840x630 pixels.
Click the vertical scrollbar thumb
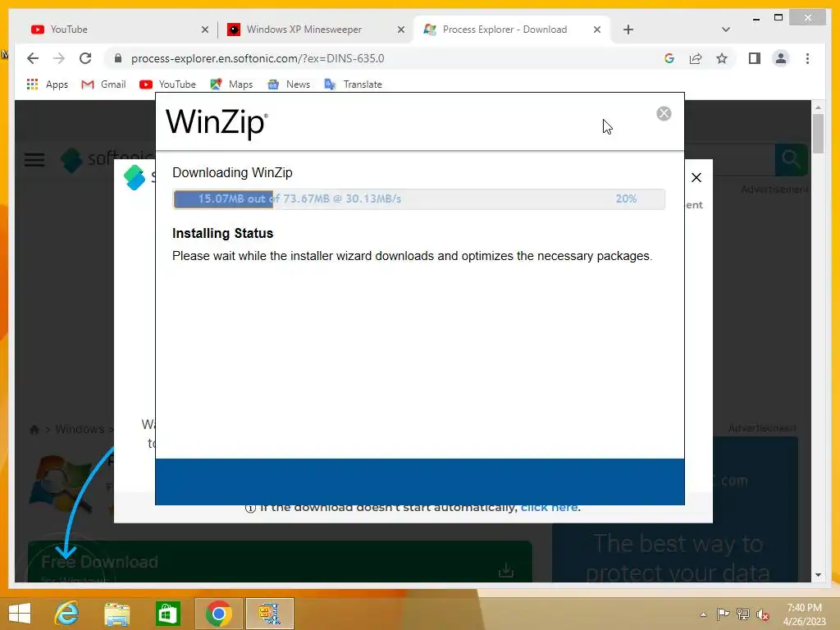(818, 134)
